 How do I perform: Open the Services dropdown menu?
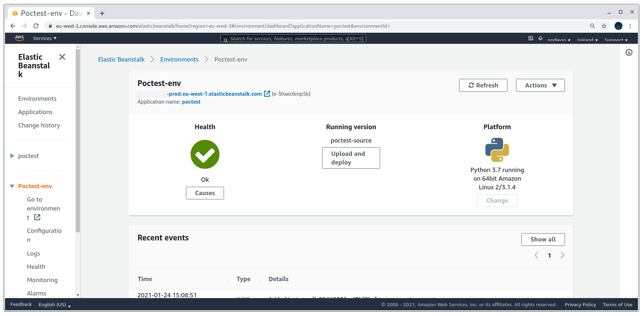[45, 38]
